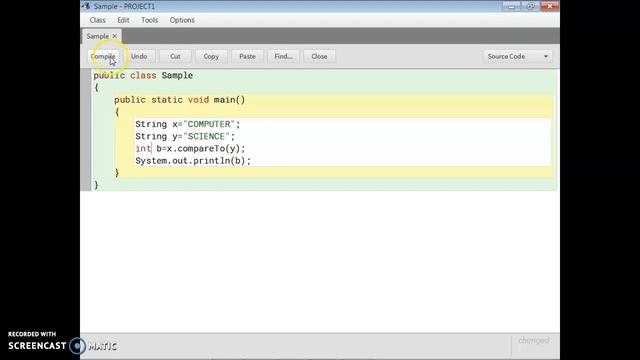This screenshot has height=360, width=640.
Task: Expand the Source Code view dropdown
Action: pos(518,56)
